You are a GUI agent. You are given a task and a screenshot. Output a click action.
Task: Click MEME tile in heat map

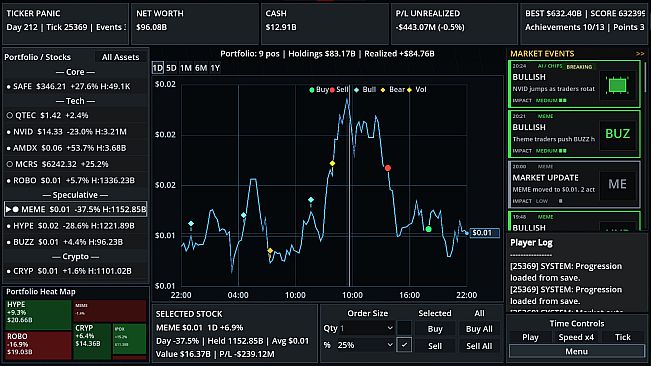(110, 310)
